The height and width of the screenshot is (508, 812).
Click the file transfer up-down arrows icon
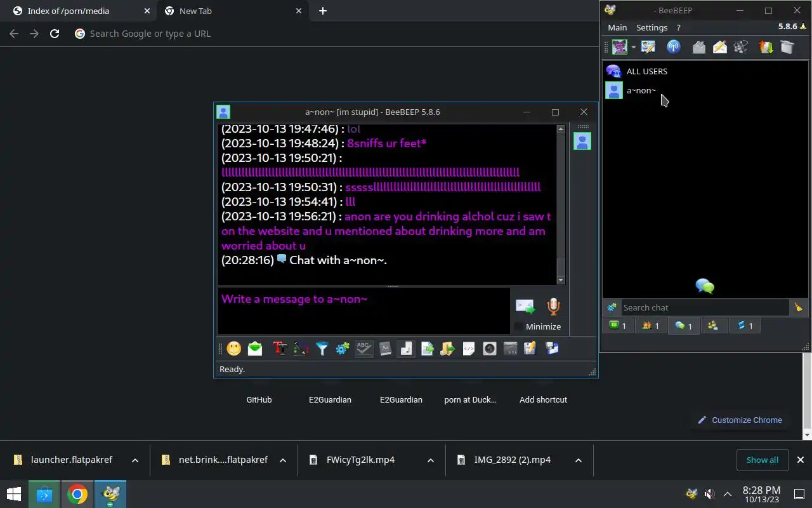[x=766, y=47]
